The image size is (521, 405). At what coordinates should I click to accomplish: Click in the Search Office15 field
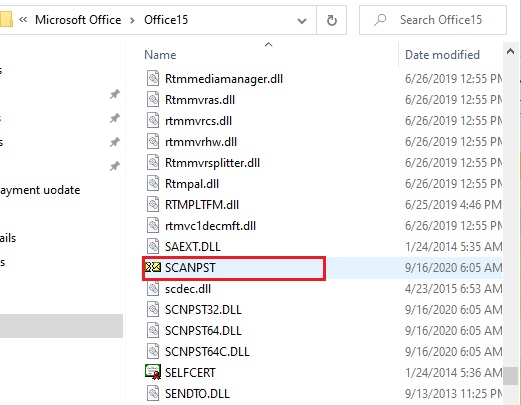coord(433,20)
